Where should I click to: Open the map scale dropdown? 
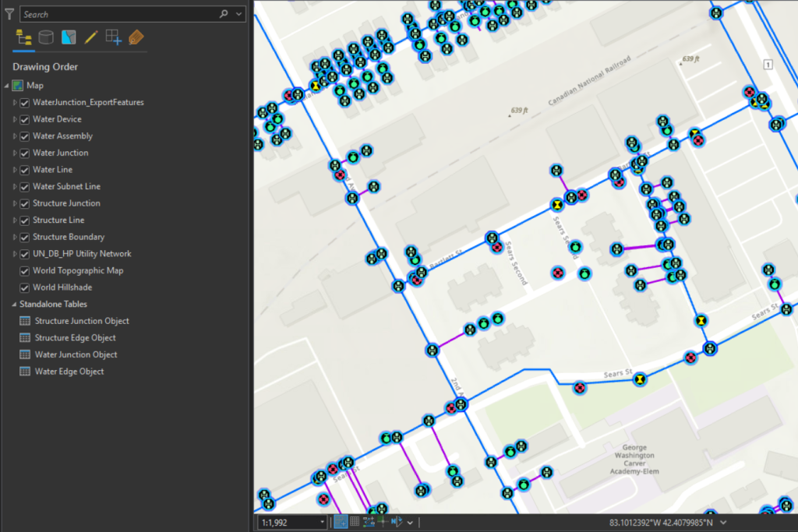click(x=323, y=522)
